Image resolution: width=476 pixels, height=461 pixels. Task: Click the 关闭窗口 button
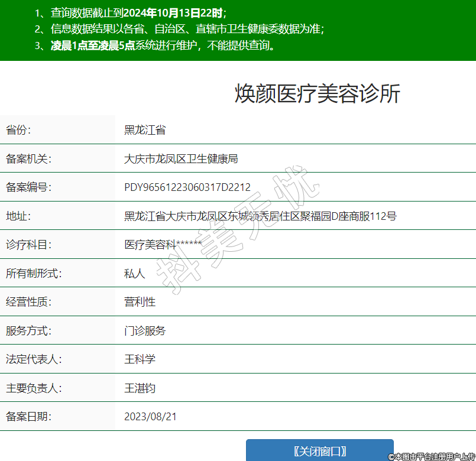[319, 450]
